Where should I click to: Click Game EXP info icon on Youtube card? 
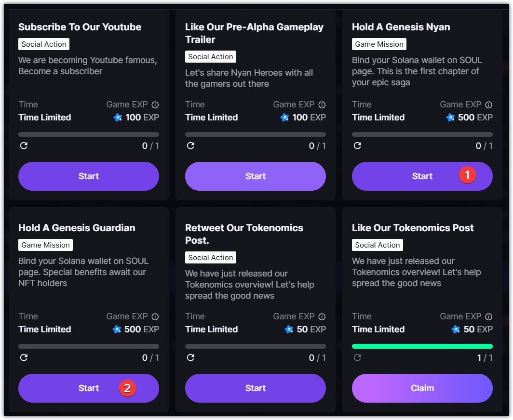tap(155, 105)
